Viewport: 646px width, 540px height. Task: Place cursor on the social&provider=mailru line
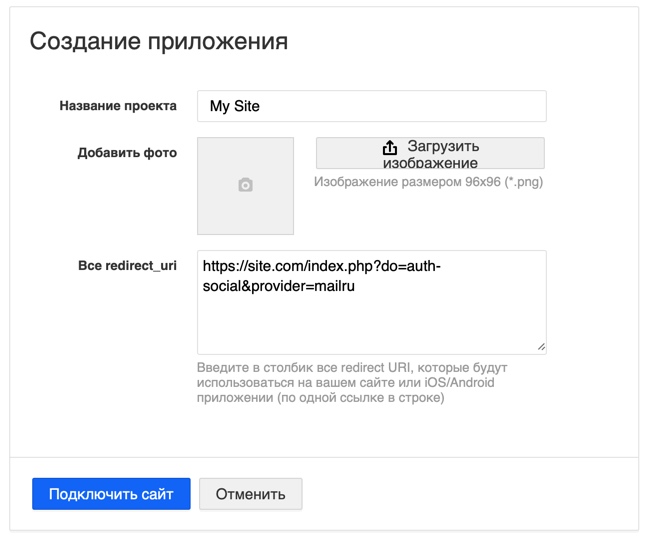279,286
